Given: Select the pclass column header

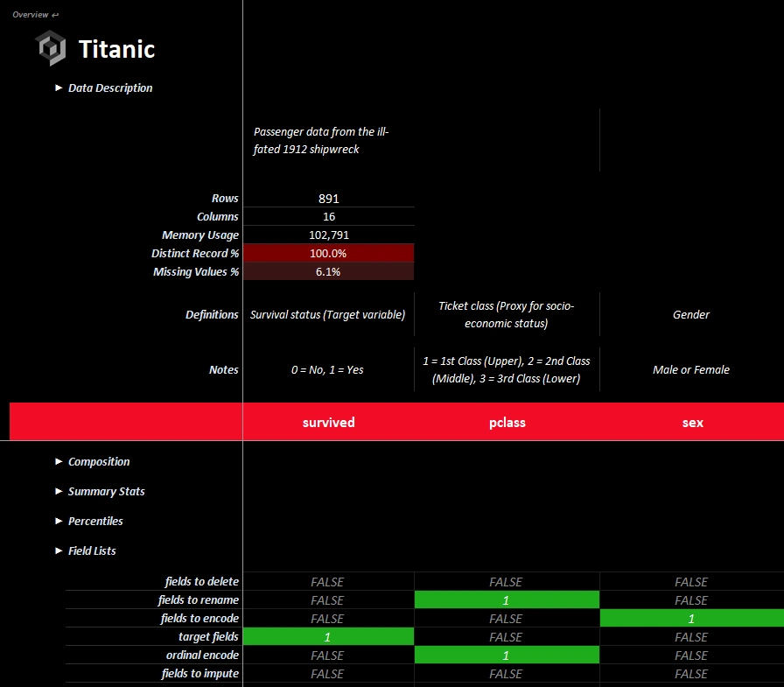Looking at the screenshot, I should (x=507, y=423).
